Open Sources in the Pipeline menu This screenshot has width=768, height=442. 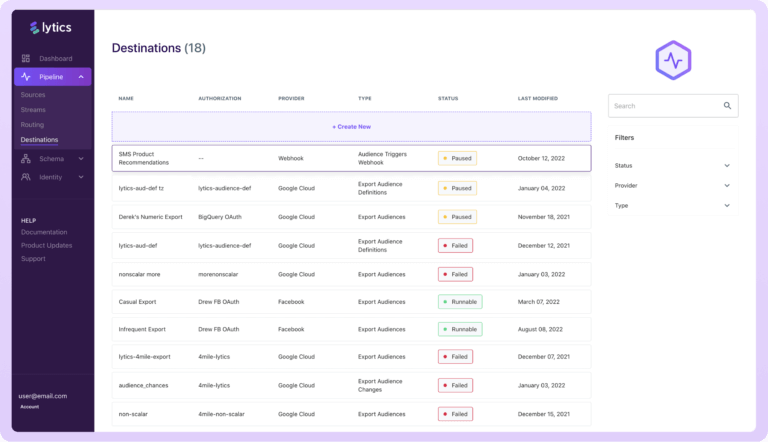pos(33,94)
